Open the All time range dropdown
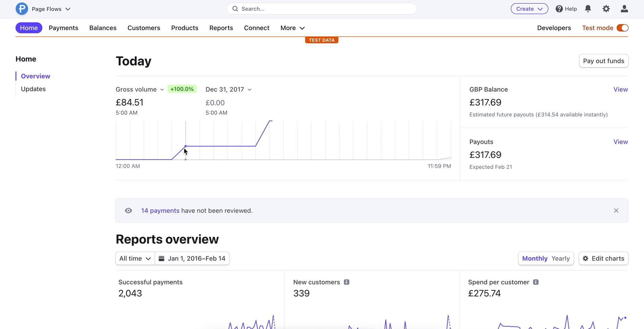Viewport: 644px width, 329px height. coord(135,258)
